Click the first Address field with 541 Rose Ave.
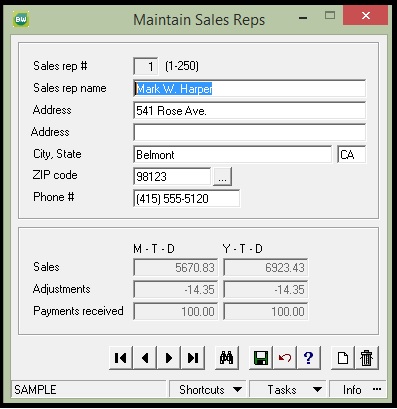 click(x=249, y=110)
